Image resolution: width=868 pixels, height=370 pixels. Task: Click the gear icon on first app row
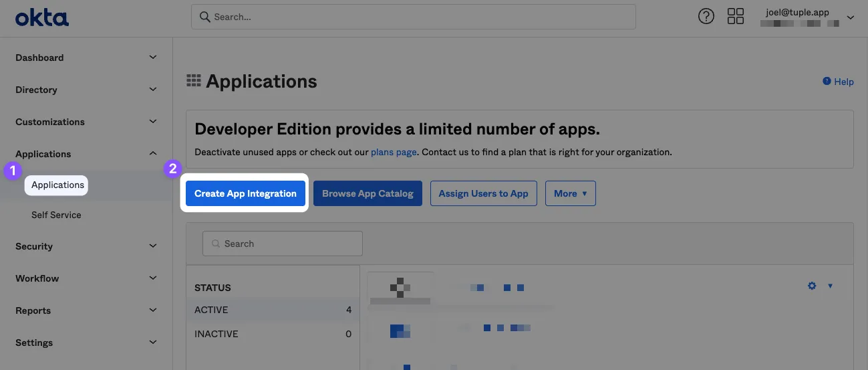click(812, 286)
